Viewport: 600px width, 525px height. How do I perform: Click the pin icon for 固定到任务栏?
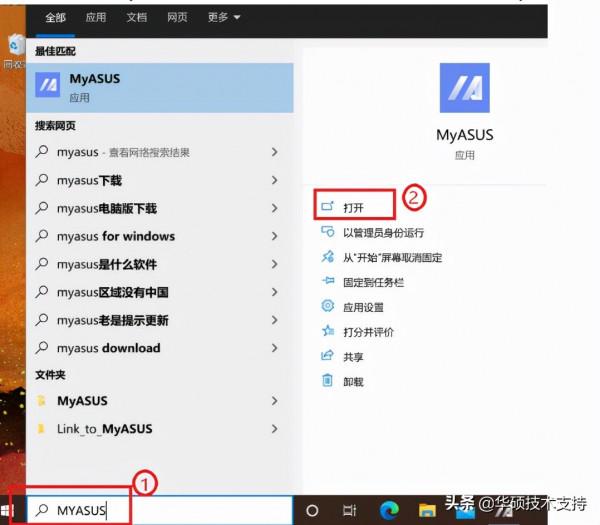pos(328,282)
